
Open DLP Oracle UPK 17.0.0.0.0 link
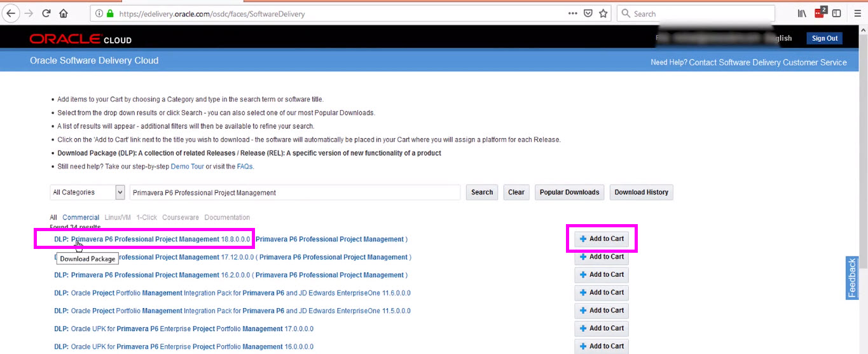tap(184, 329)
